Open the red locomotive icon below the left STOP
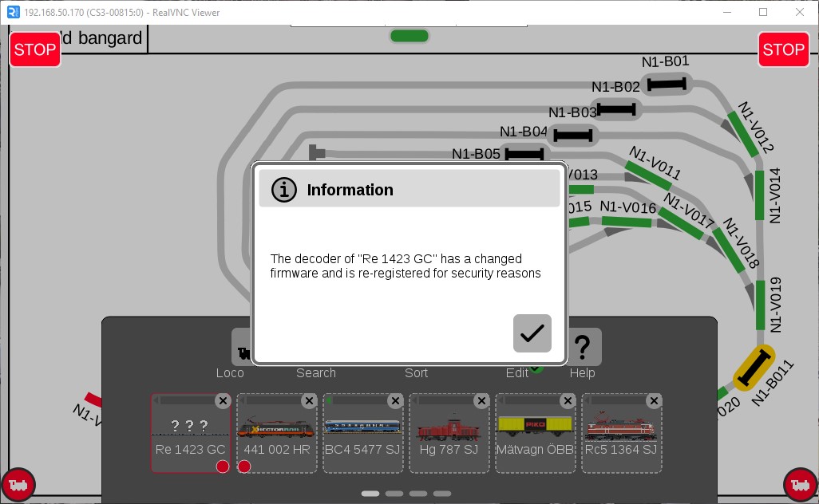Screen dimensions: 819x504 point(18,485)
